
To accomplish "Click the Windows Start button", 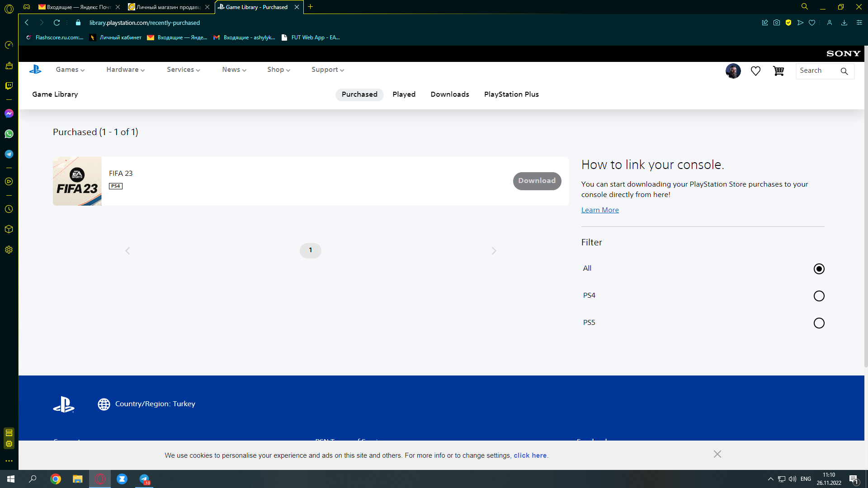I will click(11, 479).
